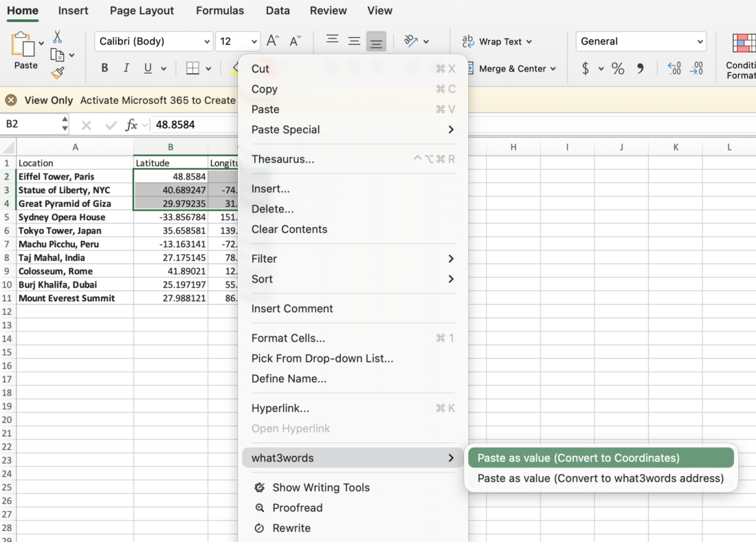The image size is (756, 542).
Task: Click the percent style icon
Action: [618, 69]
